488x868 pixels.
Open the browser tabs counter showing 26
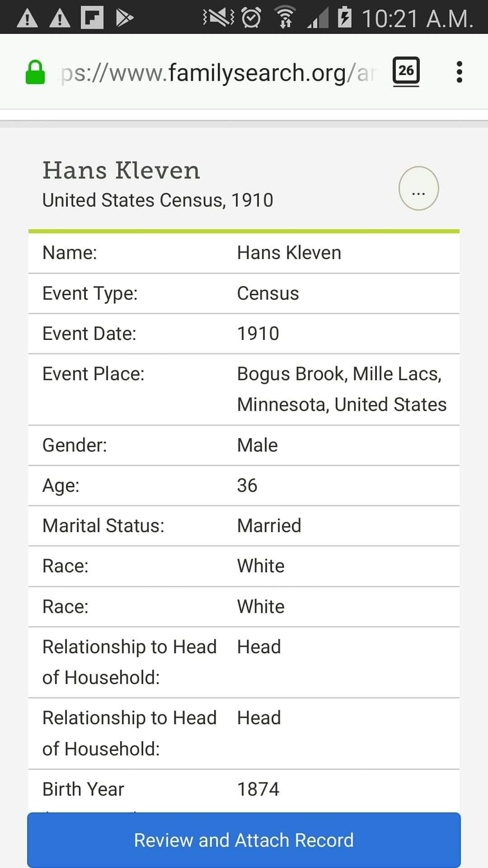pos(406,71)
